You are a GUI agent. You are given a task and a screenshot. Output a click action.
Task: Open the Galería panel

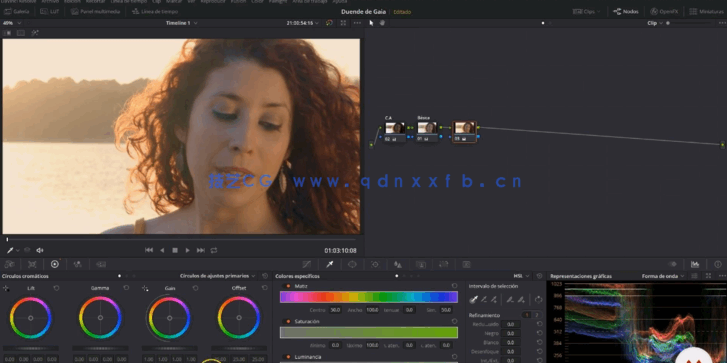[17, 12]
